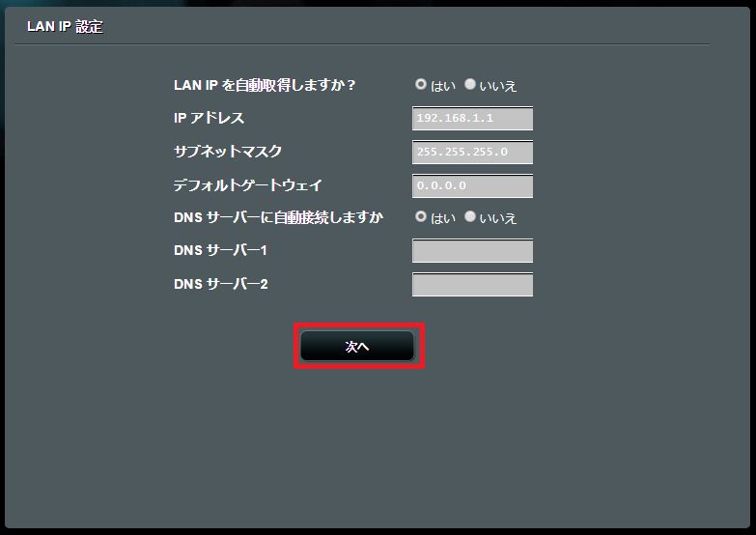Select はい for DNS サーバーに自動接続しますか
This screenshot has height=535, width=756.
421,216
